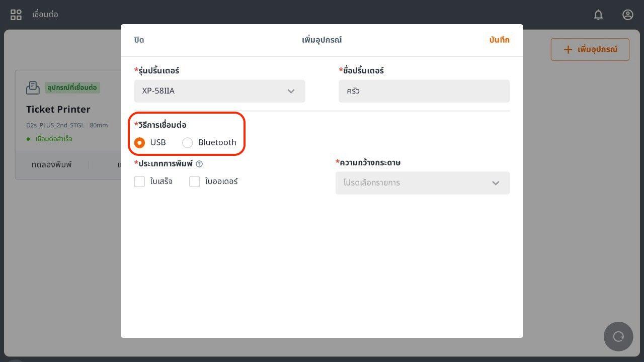Check the ใบเสร็จ print type box
The image size is (644, 362).
pos(140,182)
